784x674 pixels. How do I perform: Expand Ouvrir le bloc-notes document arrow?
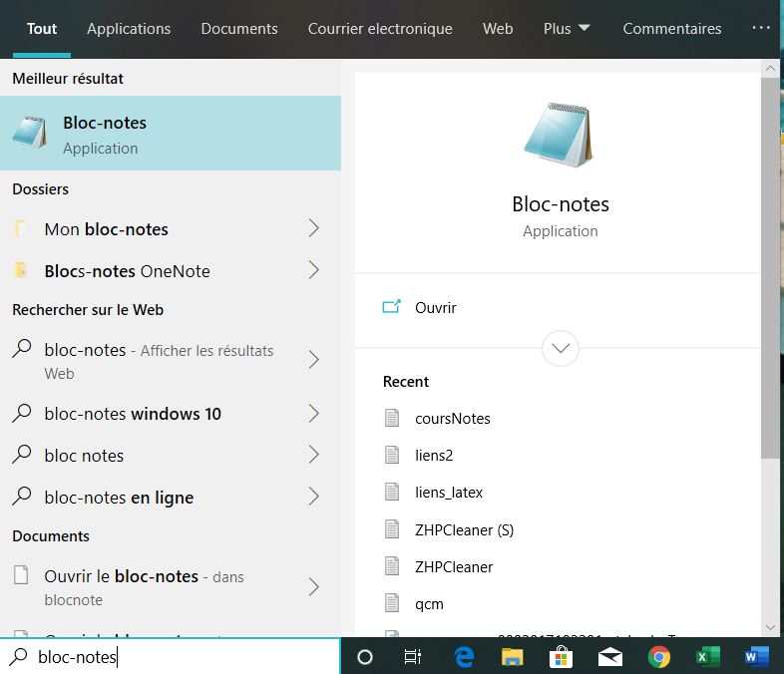click(313, 587)
